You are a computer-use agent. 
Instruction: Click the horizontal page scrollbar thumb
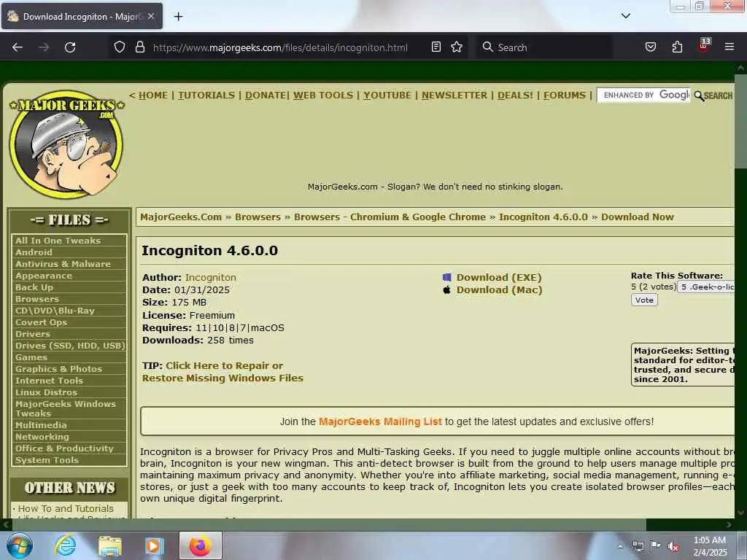[x=329, y=525]
